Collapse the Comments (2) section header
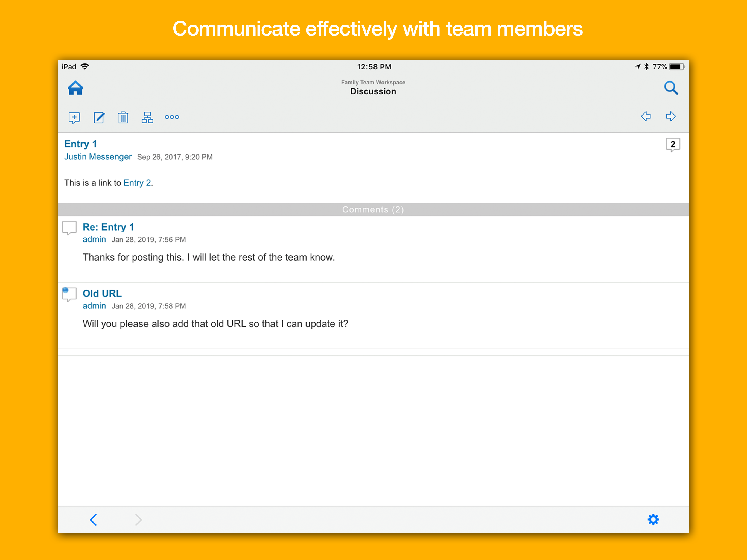 click(x=373, y=210)
